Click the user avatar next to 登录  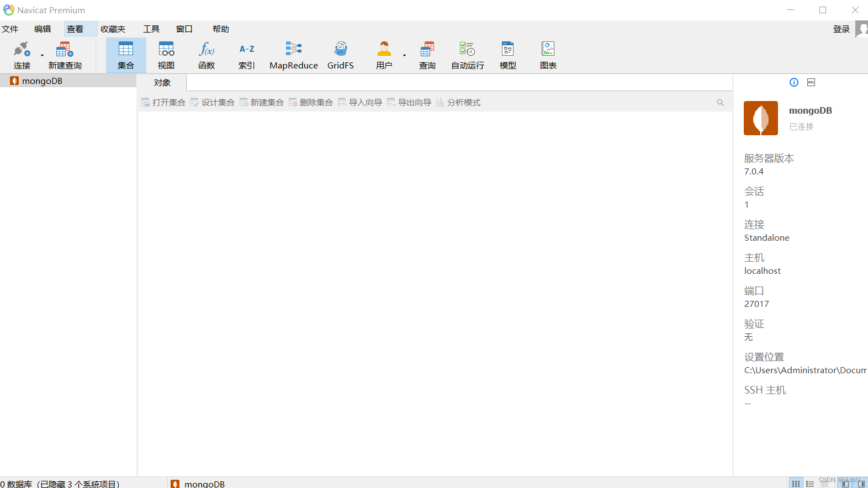point(862,29)
